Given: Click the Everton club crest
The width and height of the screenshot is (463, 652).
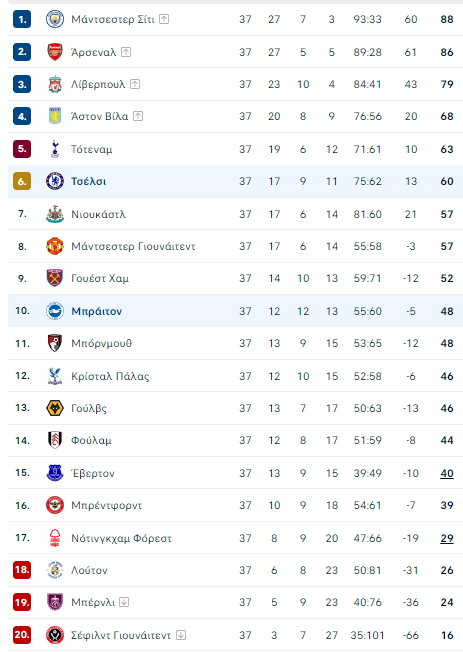Looking at the screenshot, I should click(x=54, y=473).
